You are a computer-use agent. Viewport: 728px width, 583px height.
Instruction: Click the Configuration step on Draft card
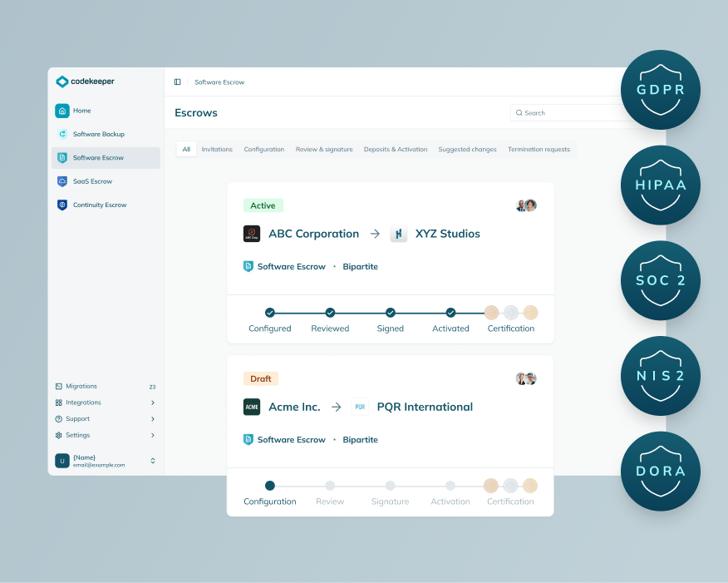[270, 486]
